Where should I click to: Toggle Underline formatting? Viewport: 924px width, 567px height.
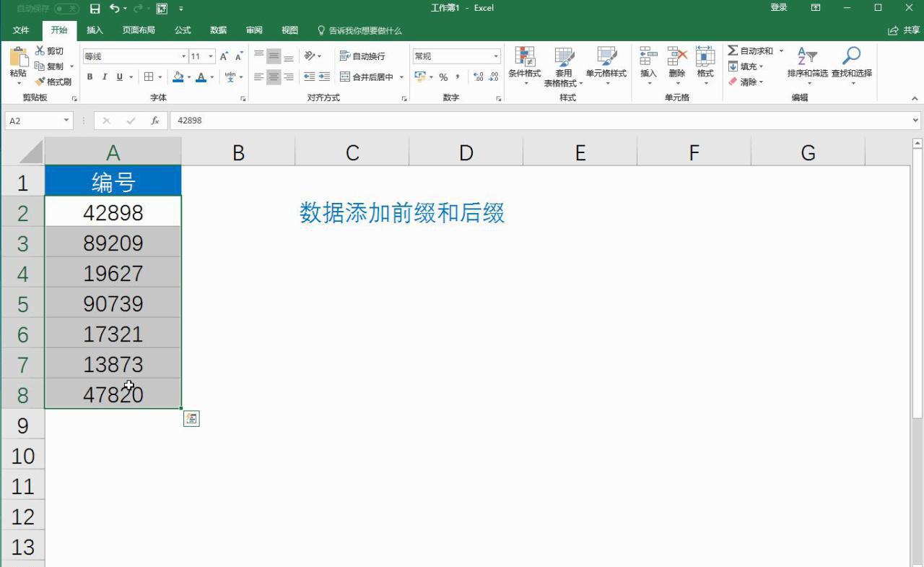(119, 77)
